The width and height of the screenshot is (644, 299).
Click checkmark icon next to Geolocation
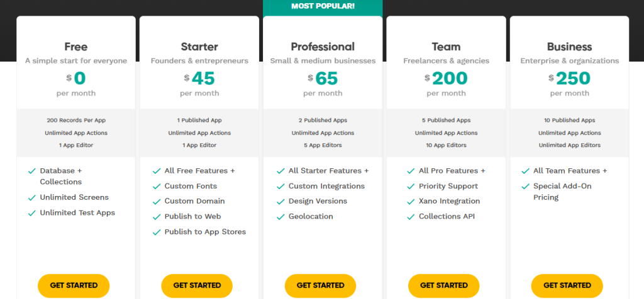(279, 217)
